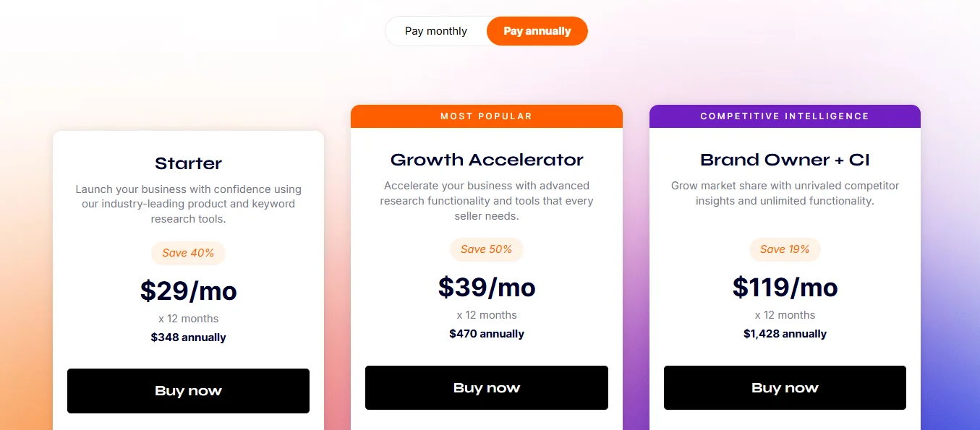Click Buy now for the Starter plan
The height and width of the screenshot is (430, 980).
188,391
